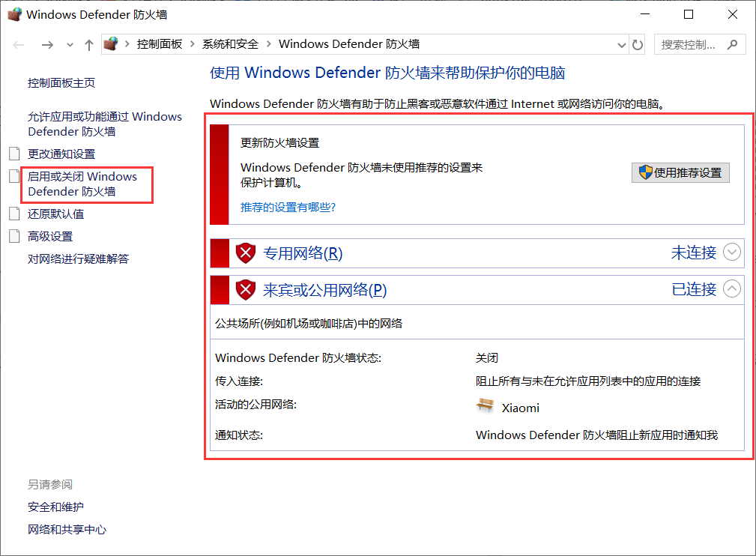Click the shield icon beside 还原默认值
This screenshot has height=556, width=756.
(13, 213)
